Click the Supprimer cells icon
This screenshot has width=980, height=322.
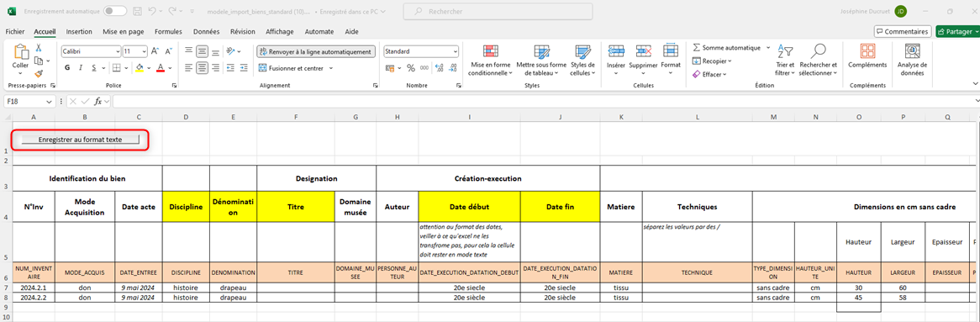coord(643,52)
